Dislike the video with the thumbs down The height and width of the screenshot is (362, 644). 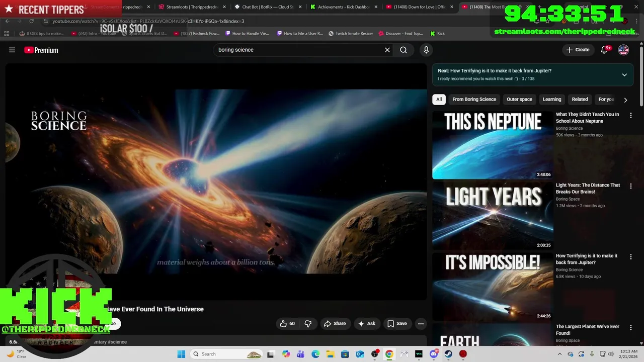[308, 323]
